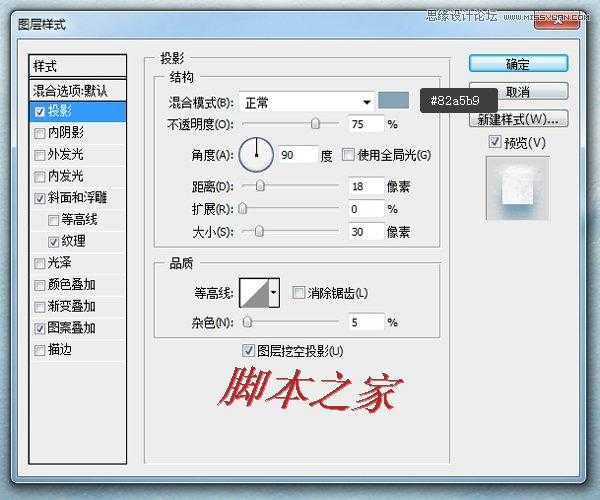Image resolution: width=600 pixels, height=500 pixels.
Task: Enable the 光泽 checkbox
Action: coord(40,264)
